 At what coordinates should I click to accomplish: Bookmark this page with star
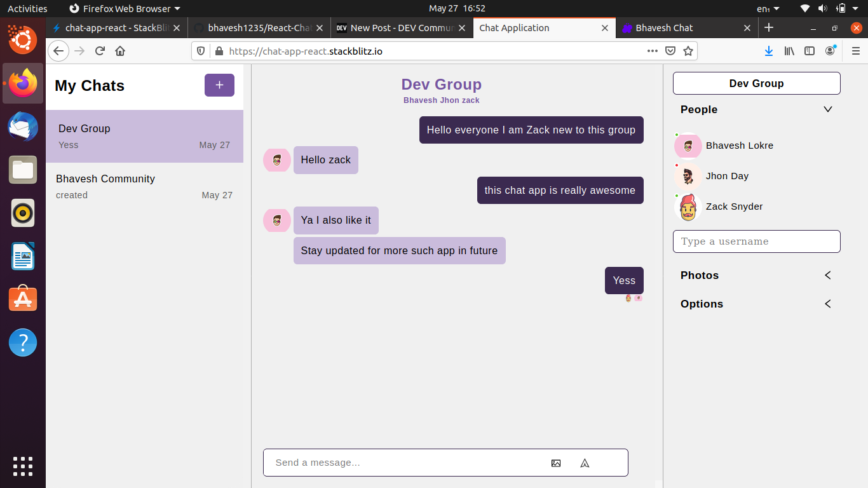pos(688,51)
